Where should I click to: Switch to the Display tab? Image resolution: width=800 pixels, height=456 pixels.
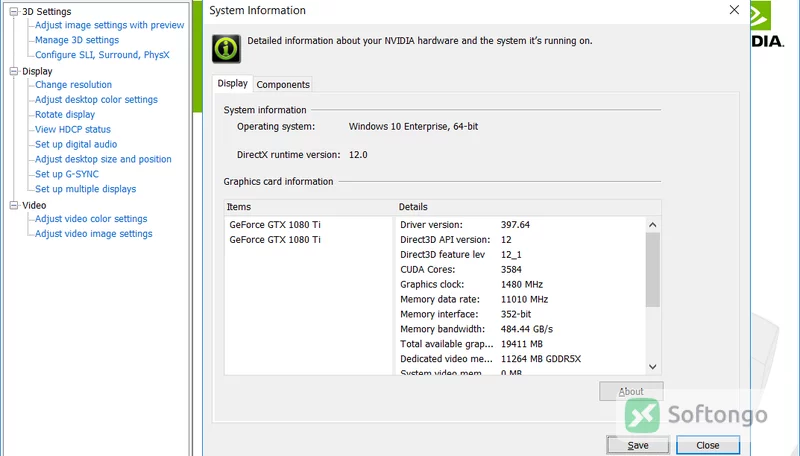[232, 83]
